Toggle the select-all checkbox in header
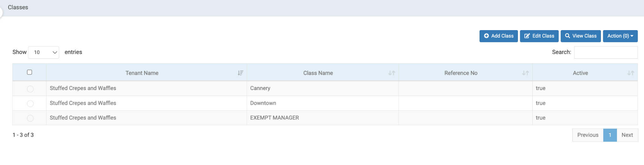644x165 pixels. click(x=30, y=72)
